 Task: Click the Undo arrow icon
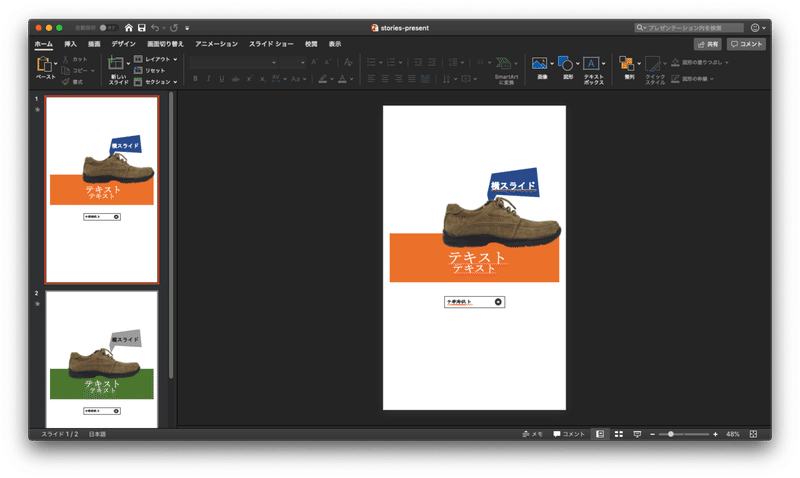[155, 28]
